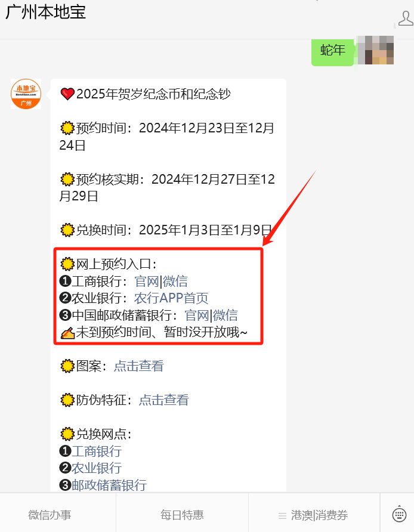The height and width of the screenshot is (532, 414).
Task: Open 农行APP首页 link
Action: click(x=171, y=298)
